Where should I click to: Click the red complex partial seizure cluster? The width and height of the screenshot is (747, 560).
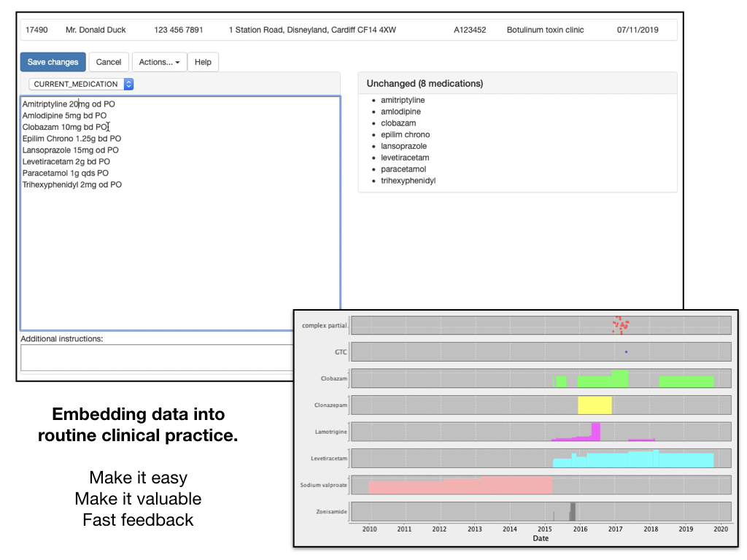click(621, 325)
